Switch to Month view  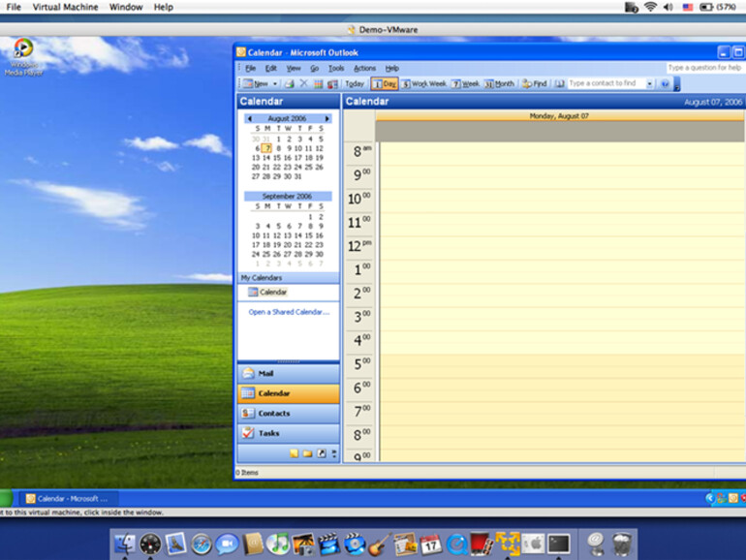click(499, 83)
